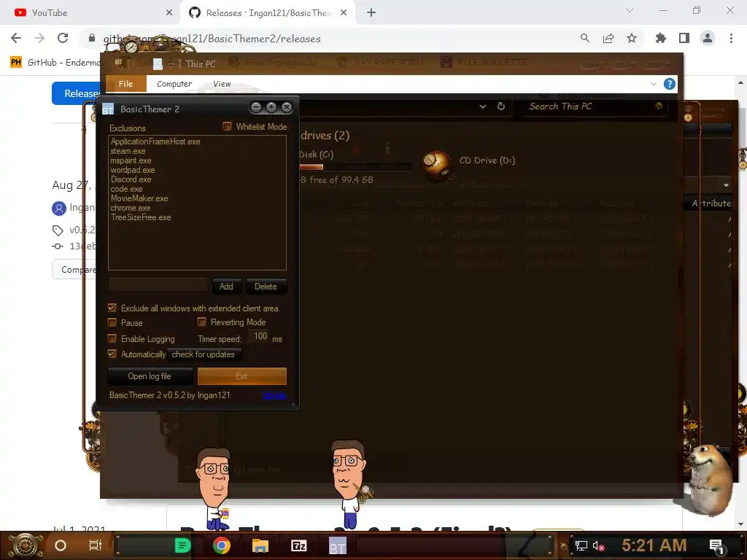Tick the Pause checkbox
The image size is (747, 560).
coord(112,323)
